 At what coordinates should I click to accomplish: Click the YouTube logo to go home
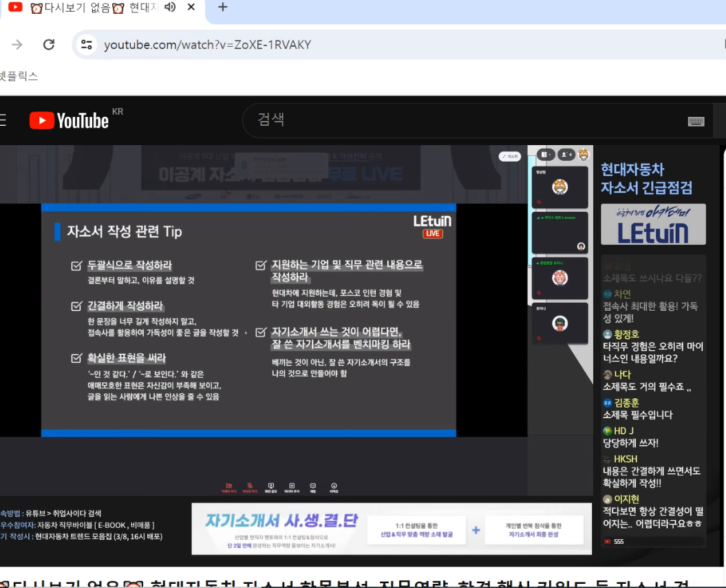[69, 121]
